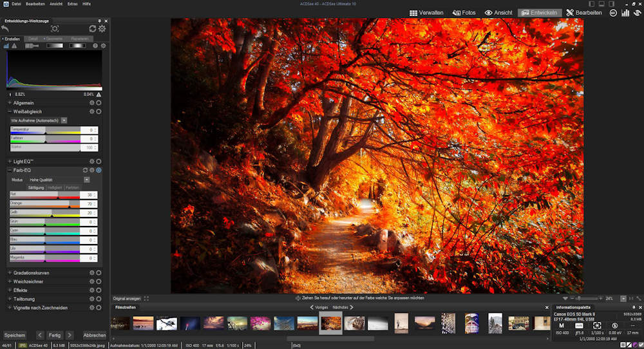Click the undo arrow in Entwicklungs-Werkzeuge panel

[6, 29]
